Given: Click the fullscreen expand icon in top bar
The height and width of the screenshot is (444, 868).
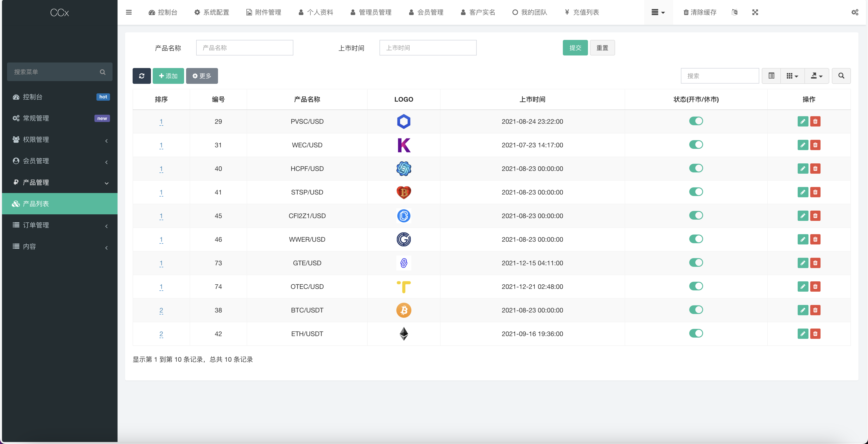Looking at the screenshot, I should click(755, 13).
